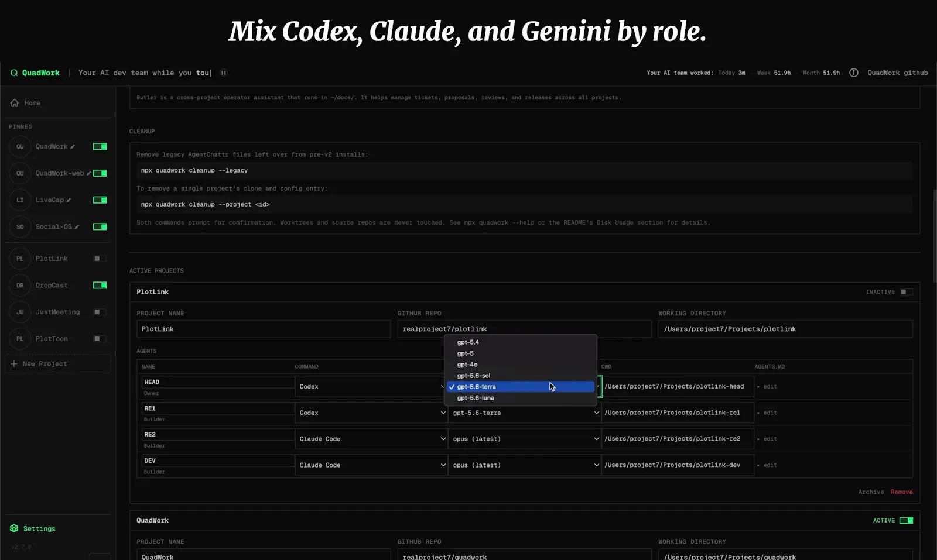Click the 'npx quadwork cleanup --project <id>' command
The width and height of the screenshot is (937, 560).
[x=525, y=205]
